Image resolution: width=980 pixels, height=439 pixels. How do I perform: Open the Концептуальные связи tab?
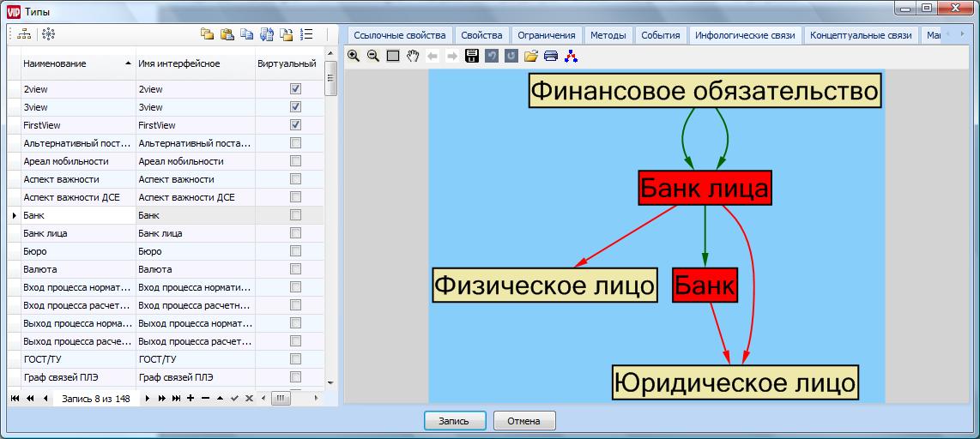[x=860, y=35]
